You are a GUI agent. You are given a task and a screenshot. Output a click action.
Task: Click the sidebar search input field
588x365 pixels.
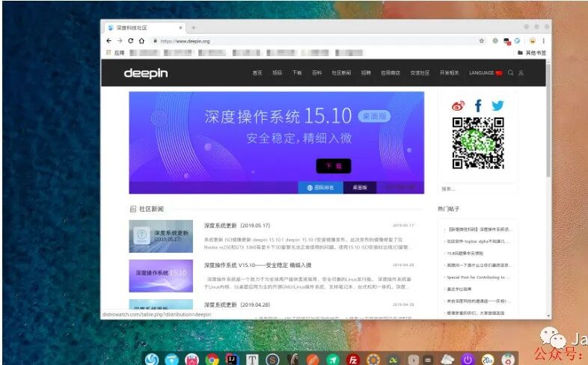click(x=477, y=189)
